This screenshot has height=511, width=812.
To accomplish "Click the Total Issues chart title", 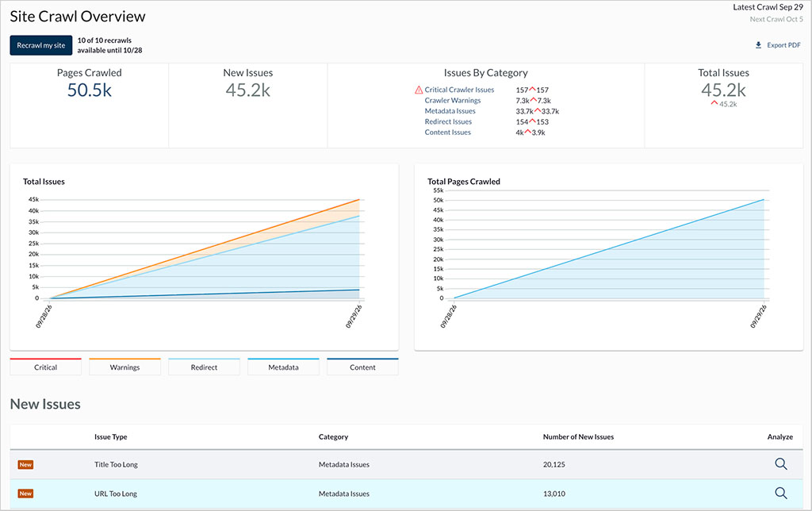I will coord(44,182).
